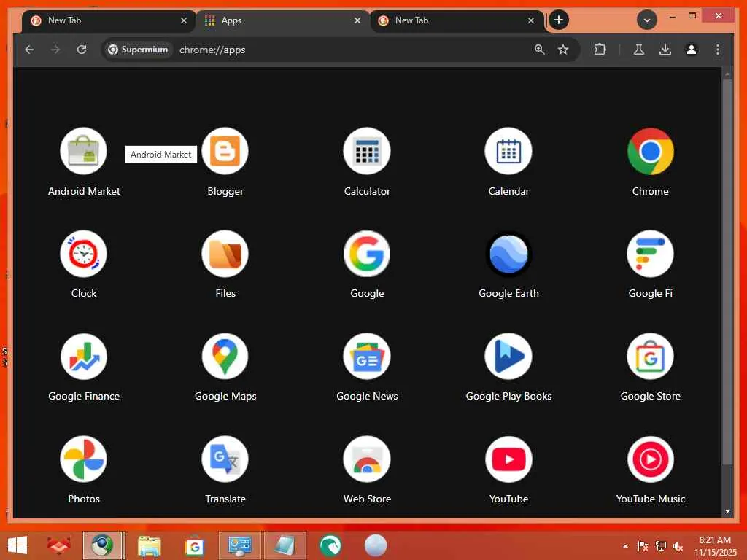
Task: Open the Google Fi app icon
Action: [x=650, y=254]
